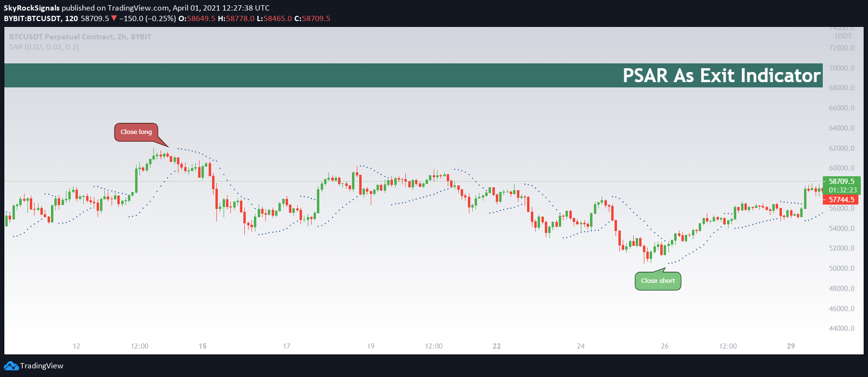Click the USDT currency label on the axis
The image size is (868, 377).
coord(843,36)
